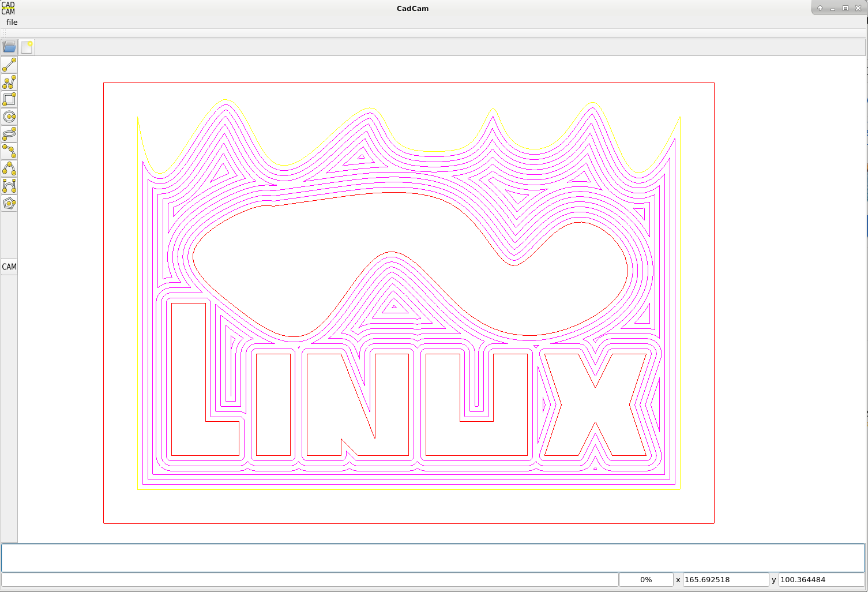
Task: Select the Line drawing tool
Action: tap(9, 65)
